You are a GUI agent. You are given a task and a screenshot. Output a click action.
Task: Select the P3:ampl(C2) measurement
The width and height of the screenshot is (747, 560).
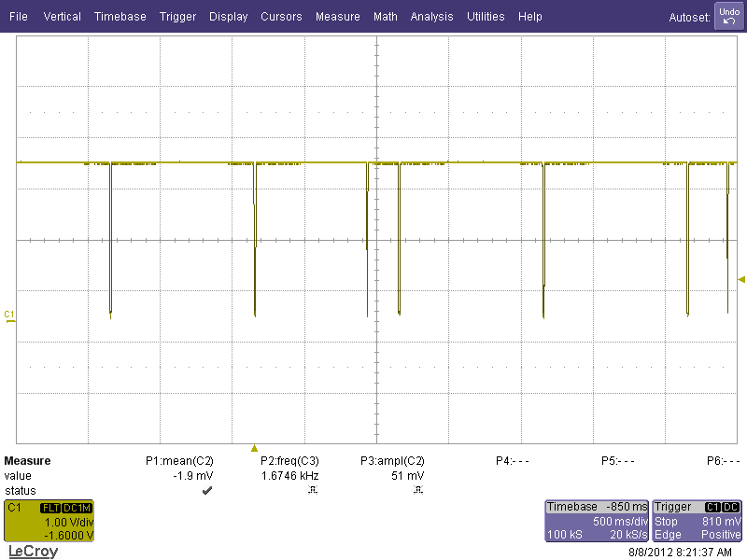[392, 461]
